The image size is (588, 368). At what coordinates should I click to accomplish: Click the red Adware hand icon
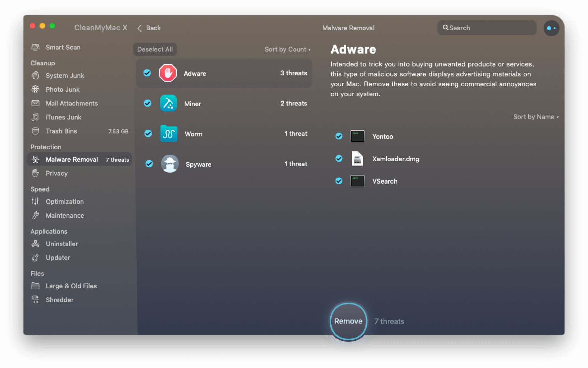click(168, 73)
